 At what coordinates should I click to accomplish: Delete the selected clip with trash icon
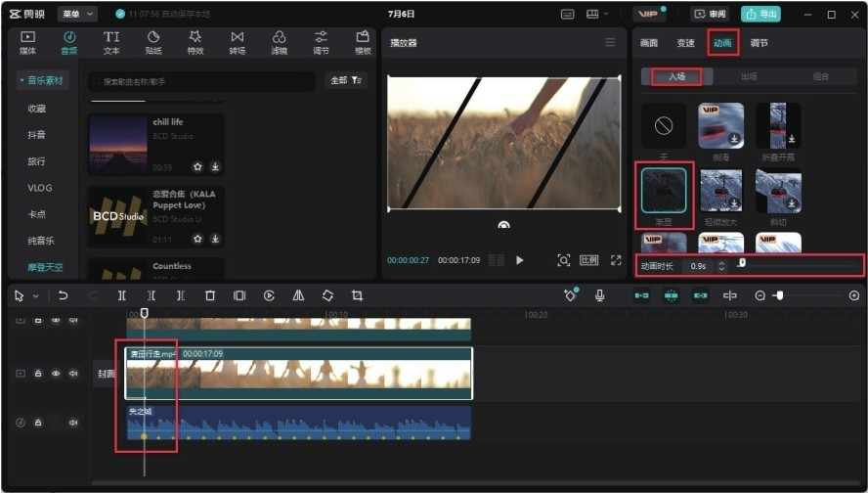click(x=210, y=295)
